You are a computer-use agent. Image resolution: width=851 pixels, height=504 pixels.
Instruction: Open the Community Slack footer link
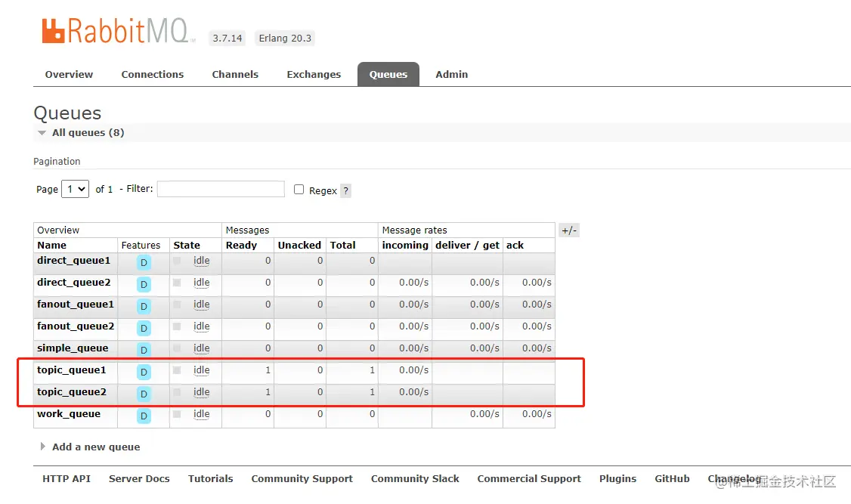click(415, 479)
